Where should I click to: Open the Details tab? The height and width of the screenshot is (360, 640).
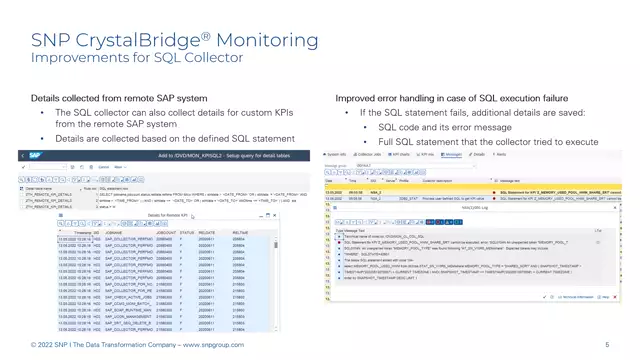click(x=477, y=154)
